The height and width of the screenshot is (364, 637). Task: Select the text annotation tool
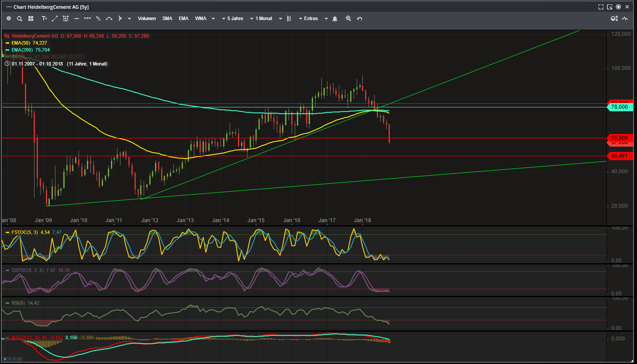coord(44,18)
